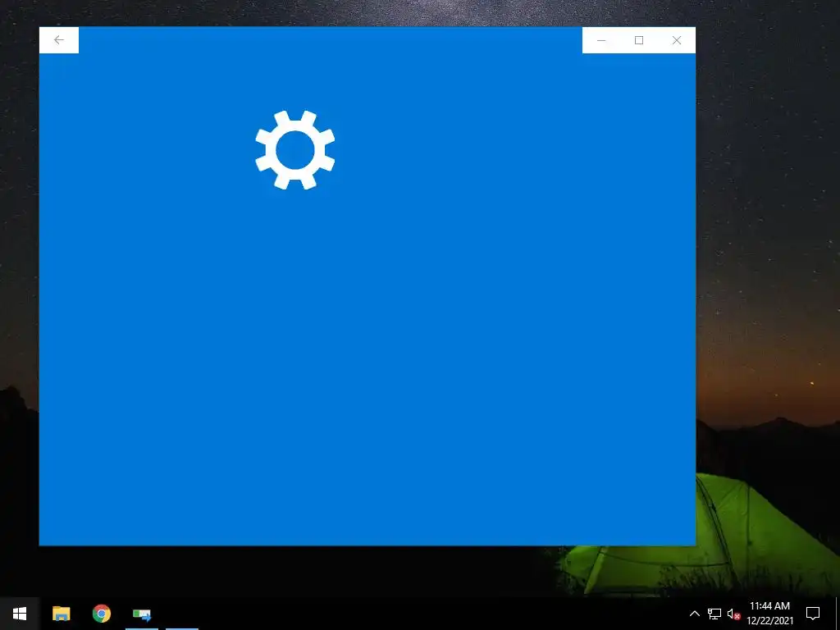Open the clock showing 11:44 AM

pyautogui.click(x=769, y=614)
